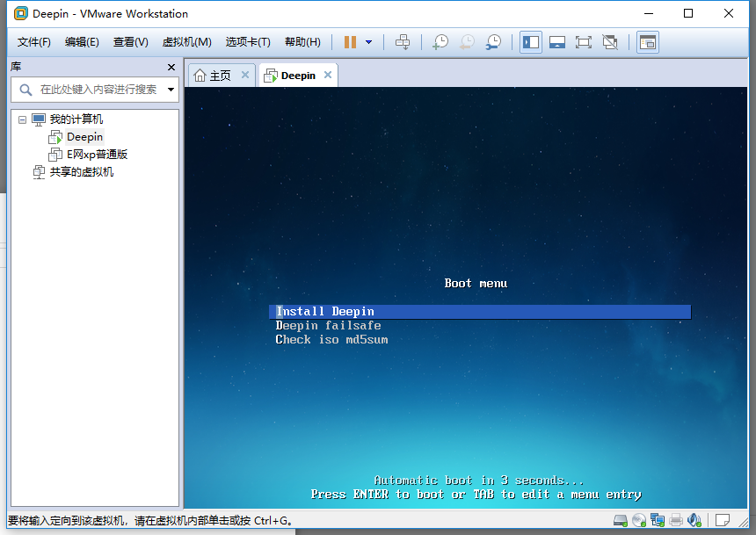Minimize the VMware Workstation window
Image resolution: width=756 pixels, height=535 pixels.
point(649,13)
